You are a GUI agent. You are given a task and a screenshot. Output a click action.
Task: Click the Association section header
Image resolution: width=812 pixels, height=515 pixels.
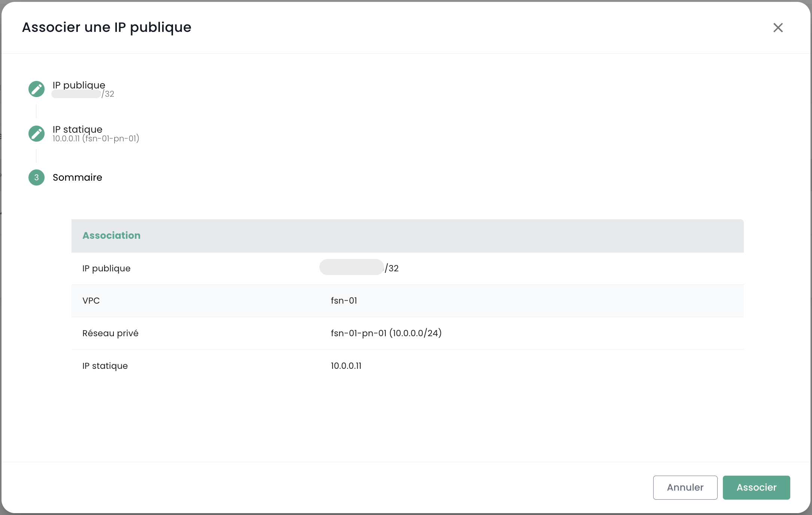pyautogui.click(x=111, y=235)
